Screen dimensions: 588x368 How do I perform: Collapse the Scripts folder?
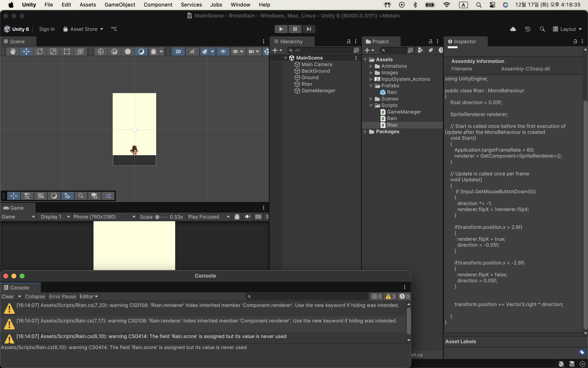[x=371, y=105]
